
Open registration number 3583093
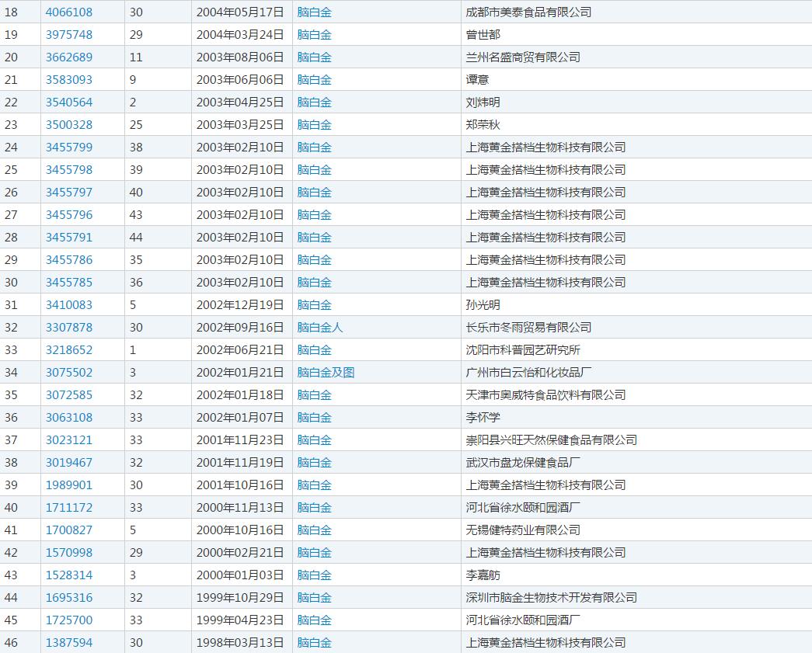point(69,80)
